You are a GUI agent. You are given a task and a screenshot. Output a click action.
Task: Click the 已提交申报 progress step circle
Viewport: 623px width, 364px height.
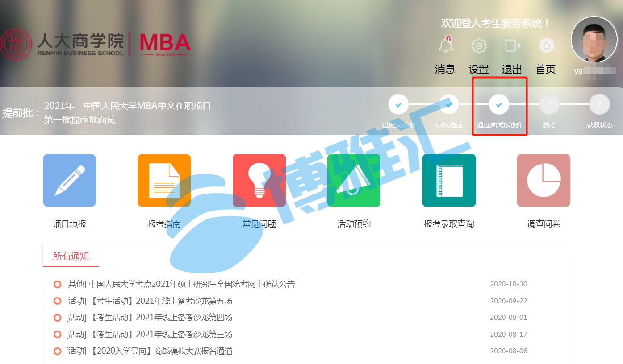398,104
